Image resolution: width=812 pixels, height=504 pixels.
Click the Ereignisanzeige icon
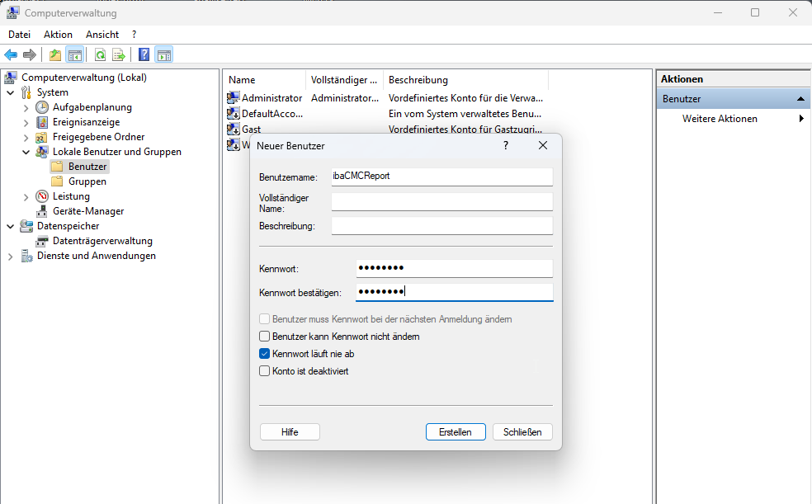(42, 123)
